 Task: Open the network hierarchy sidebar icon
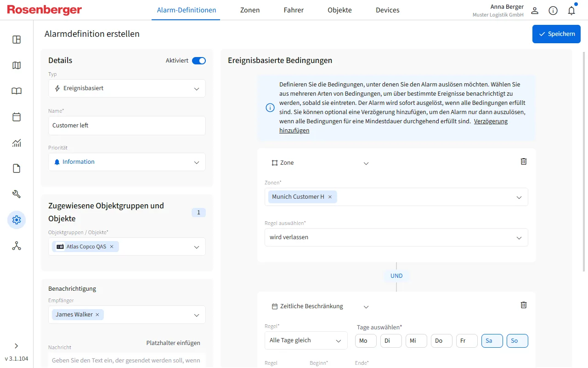17,246
